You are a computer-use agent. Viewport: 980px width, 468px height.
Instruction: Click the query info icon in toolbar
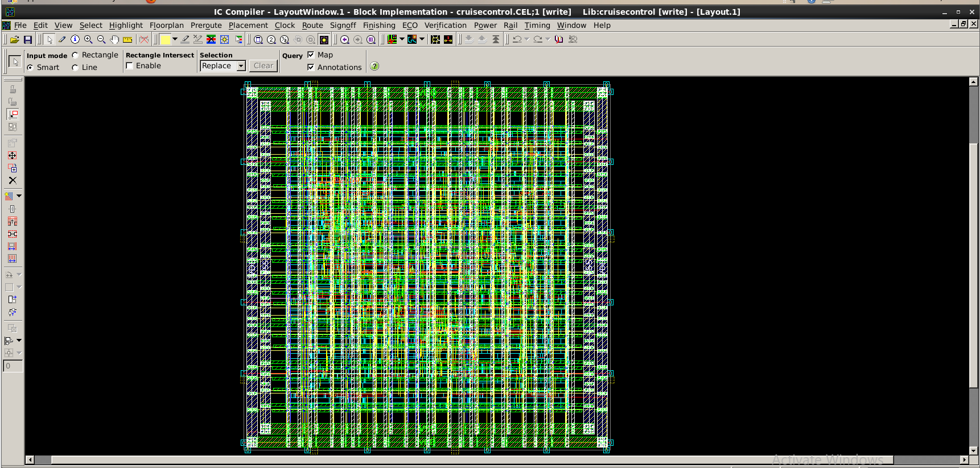tap(75, 40)
